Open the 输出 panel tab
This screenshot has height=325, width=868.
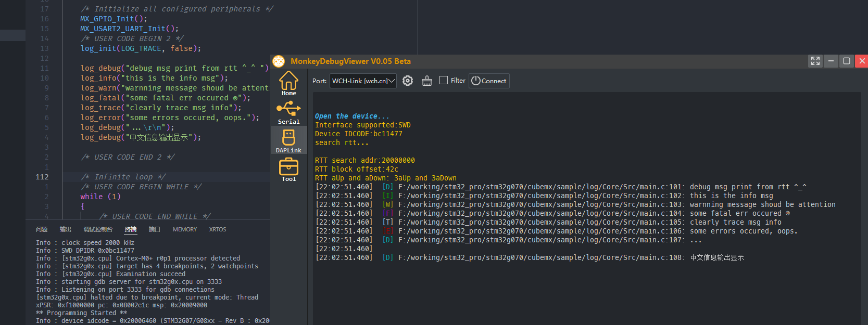pyautogui.click(x=66, y=229)
